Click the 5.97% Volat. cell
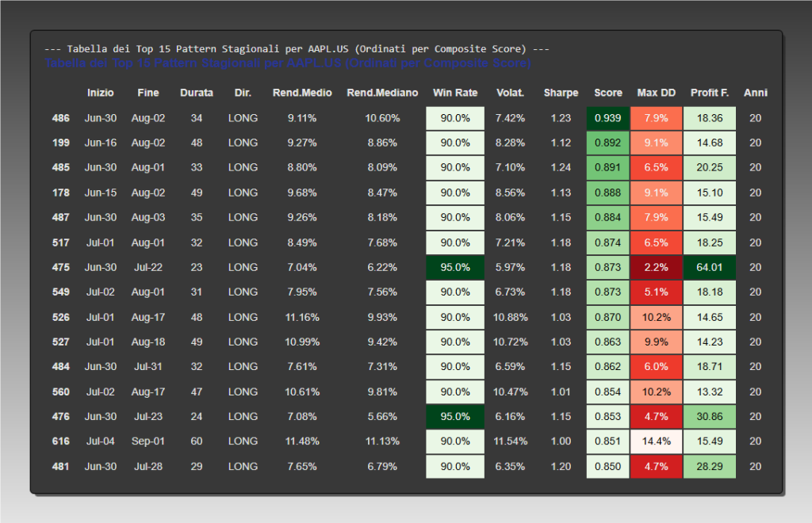This screenshot has height=523, width=812. 510,268
